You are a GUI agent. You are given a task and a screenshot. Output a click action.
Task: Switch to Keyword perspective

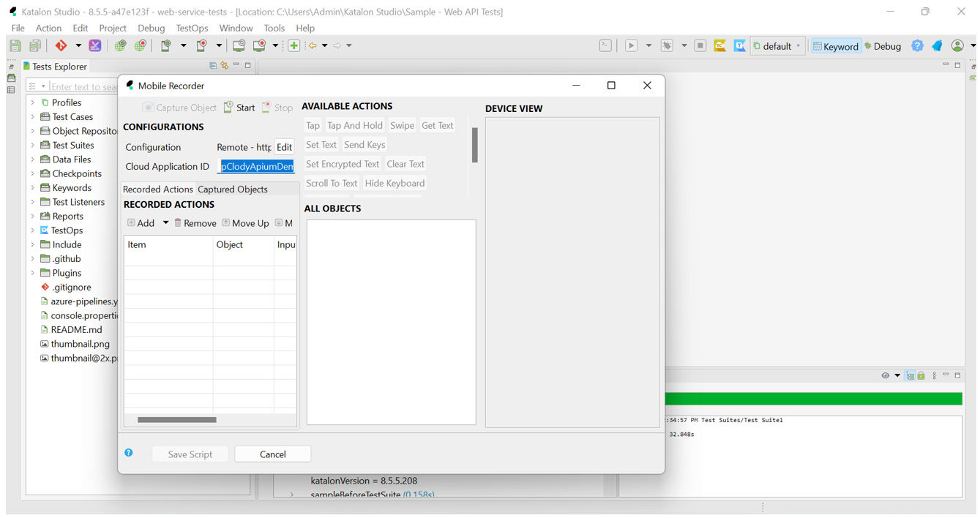click(836, 46)
